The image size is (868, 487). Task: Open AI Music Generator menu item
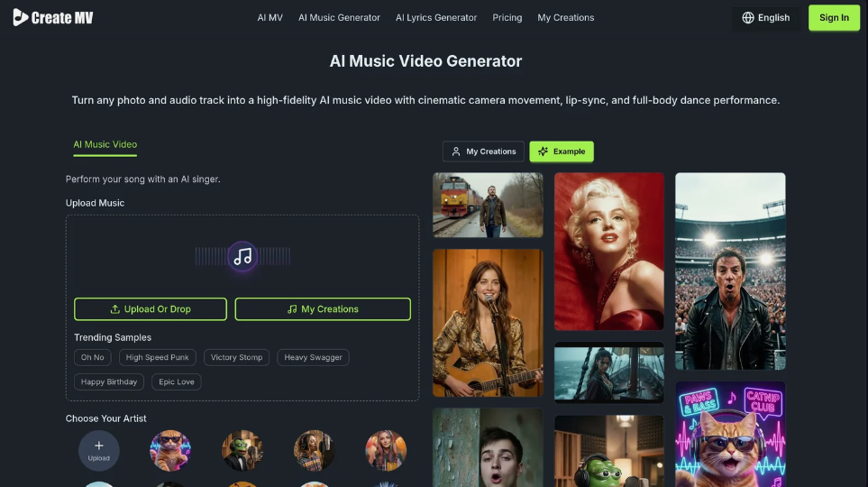point(339,18)
